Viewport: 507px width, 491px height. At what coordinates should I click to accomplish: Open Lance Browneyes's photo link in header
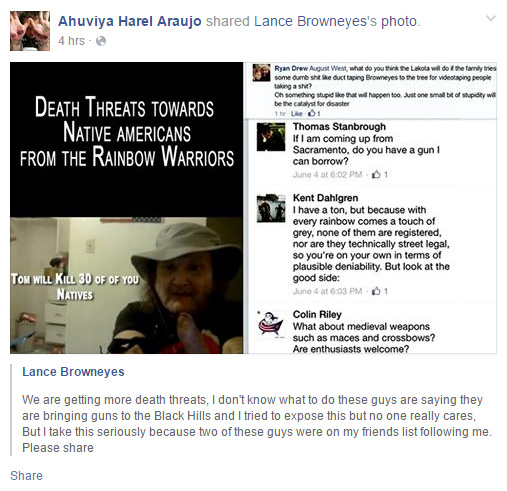pos(335,21)
